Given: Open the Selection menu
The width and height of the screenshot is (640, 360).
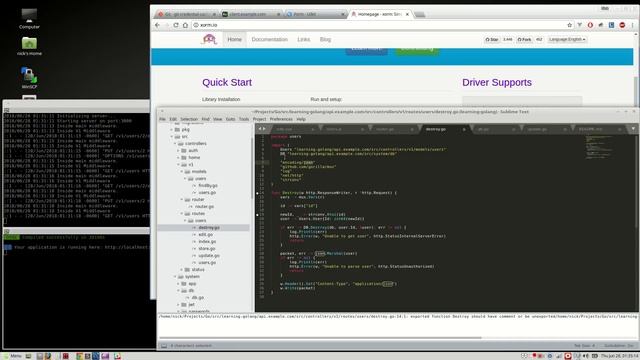Looking at the screenshot, I should (x=189, y=119).
